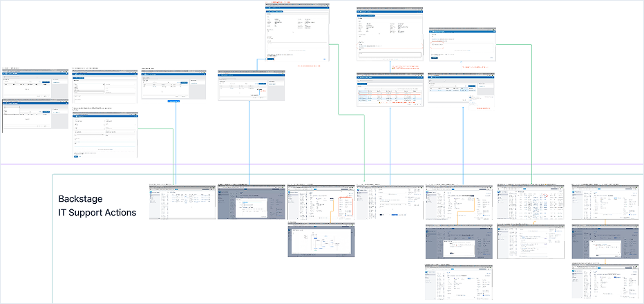Click small blue button under third frontstage screen
644x304 pixels.
click(x=173, y=101)
